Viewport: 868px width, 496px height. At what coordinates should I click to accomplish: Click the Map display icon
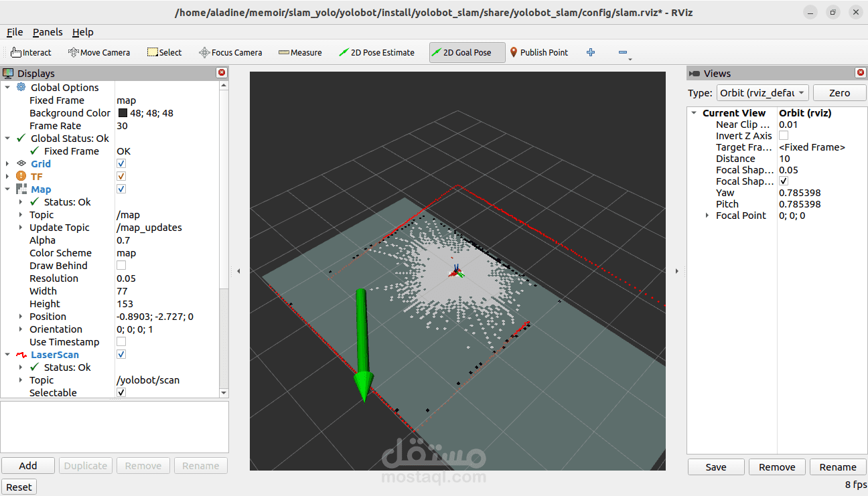coord(21,189)
